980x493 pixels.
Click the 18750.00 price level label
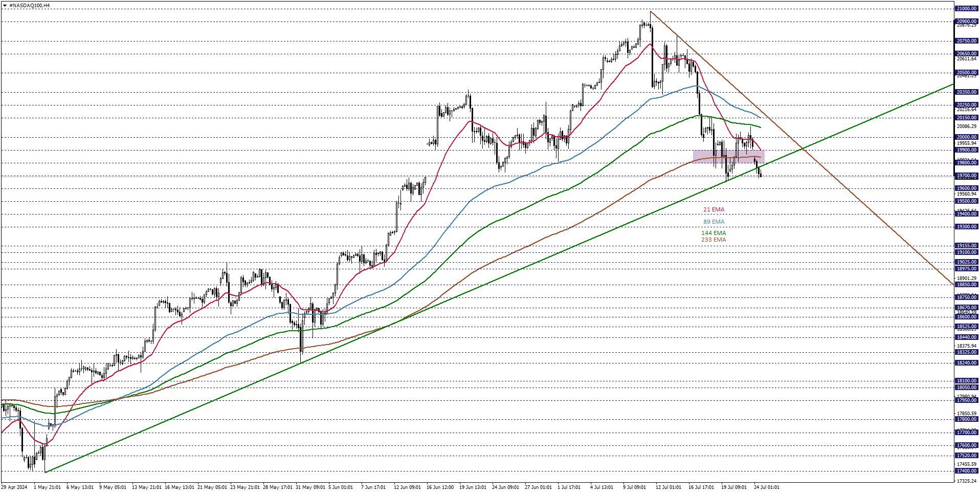966,297
